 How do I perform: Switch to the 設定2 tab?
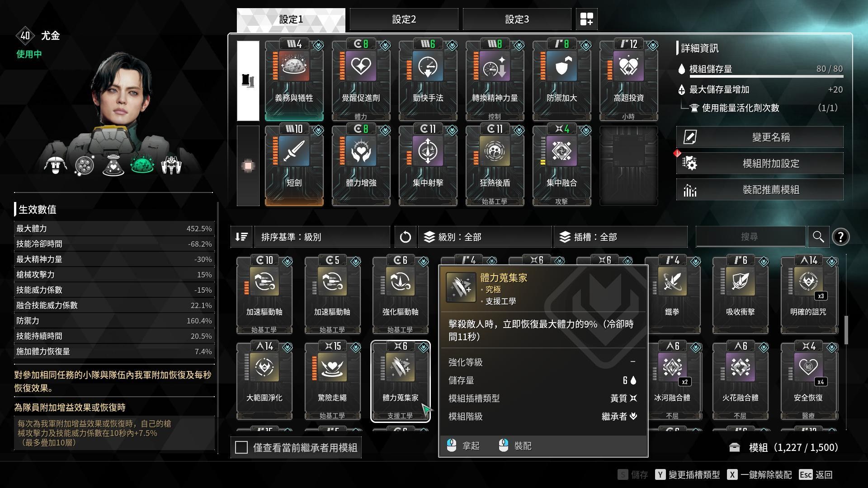[x=404, y=19]
